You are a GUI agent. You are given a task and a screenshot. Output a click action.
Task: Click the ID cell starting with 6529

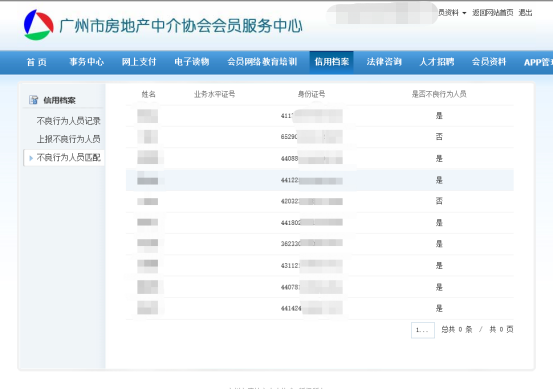tap(311, 136)
